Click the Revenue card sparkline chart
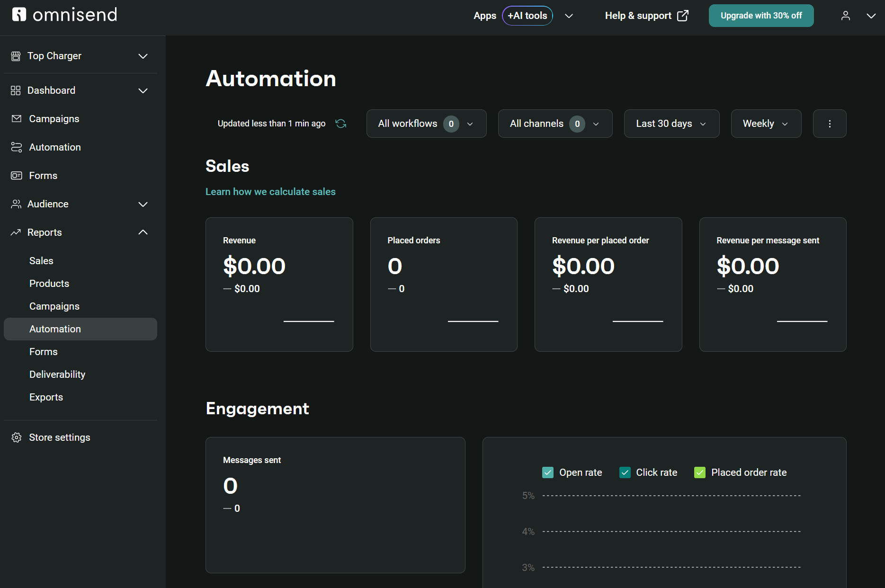The height and width of the screenshot is (588, 885). click(309, 321)
